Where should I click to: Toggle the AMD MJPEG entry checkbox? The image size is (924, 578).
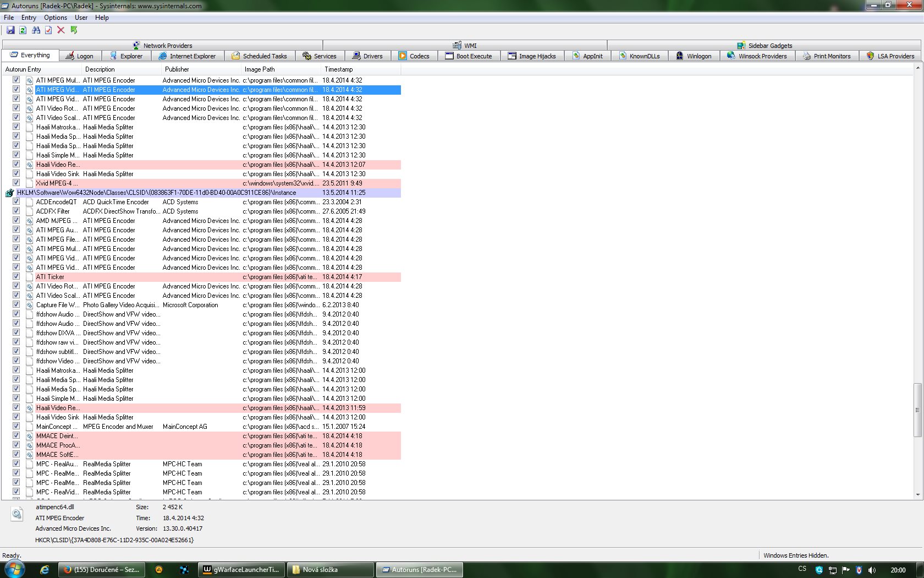16,220
